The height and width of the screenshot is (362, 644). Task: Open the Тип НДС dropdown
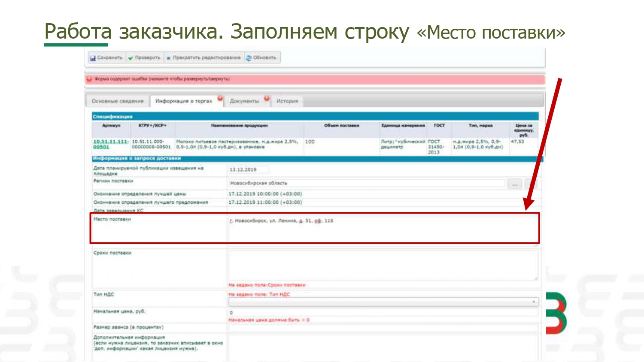point(382,302)
